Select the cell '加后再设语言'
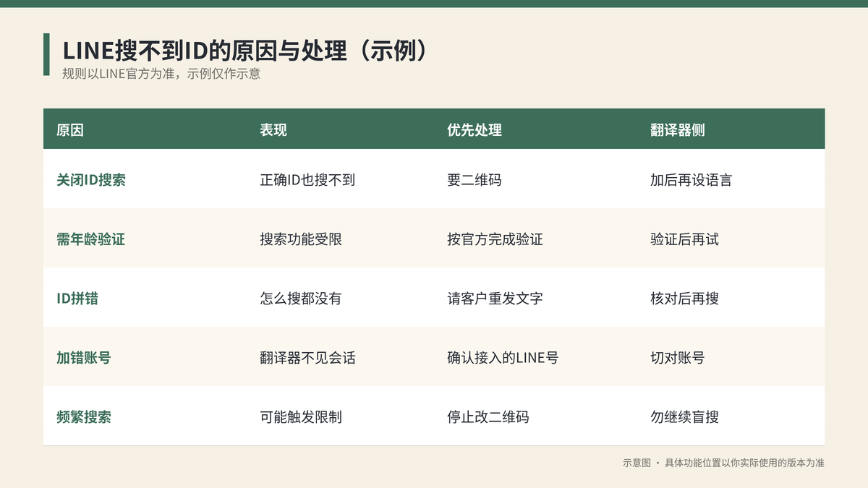868x488 pixels. (692, 180)
